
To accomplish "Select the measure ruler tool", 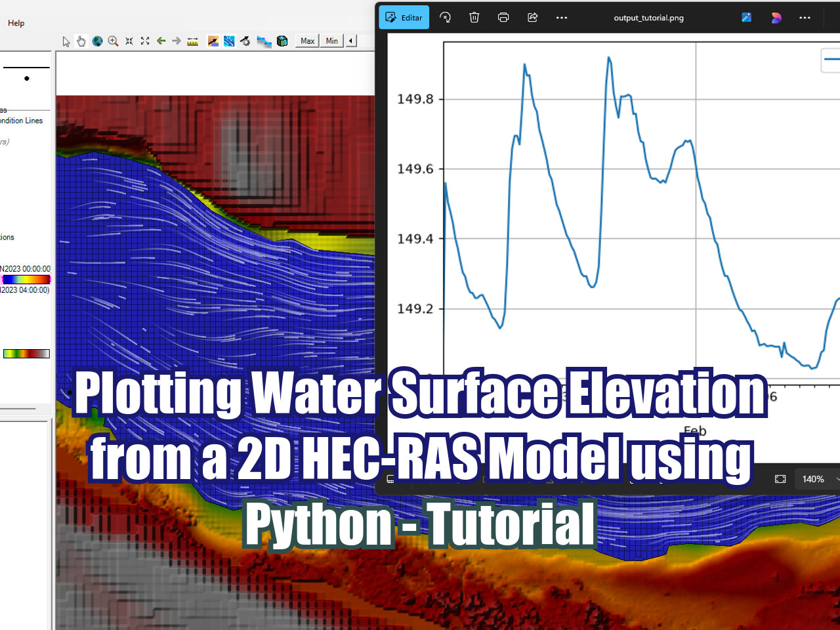I will pos(193,41).
